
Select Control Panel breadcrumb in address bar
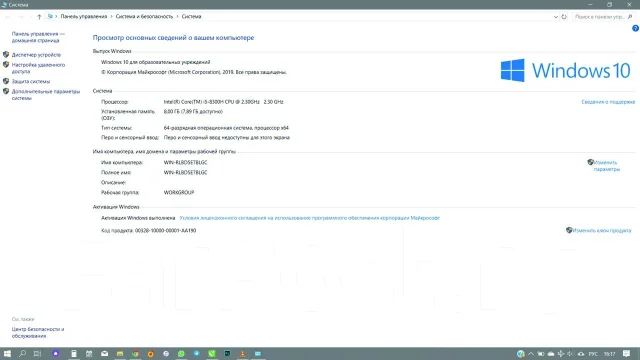pos(84,17)
